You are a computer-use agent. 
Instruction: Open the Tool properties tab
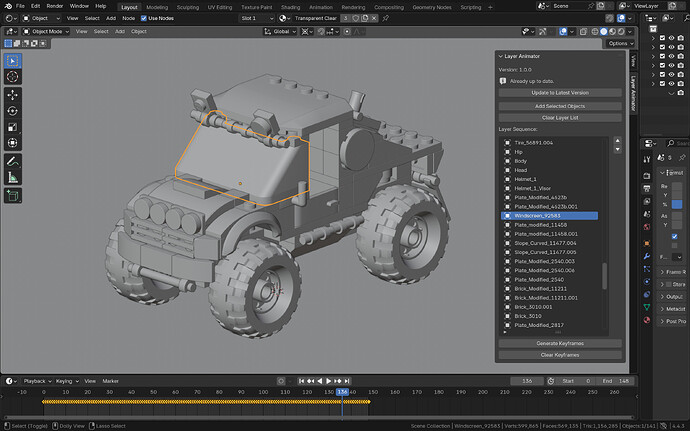point(646,159)
